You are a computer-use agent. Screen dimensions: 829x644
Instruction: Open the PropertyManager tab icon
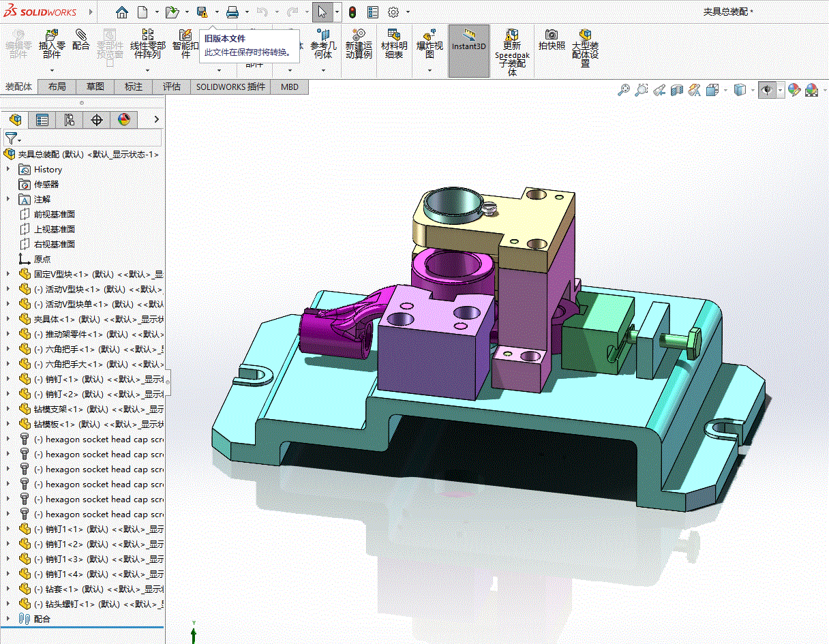pyautogui.click(x=42, y=120)
